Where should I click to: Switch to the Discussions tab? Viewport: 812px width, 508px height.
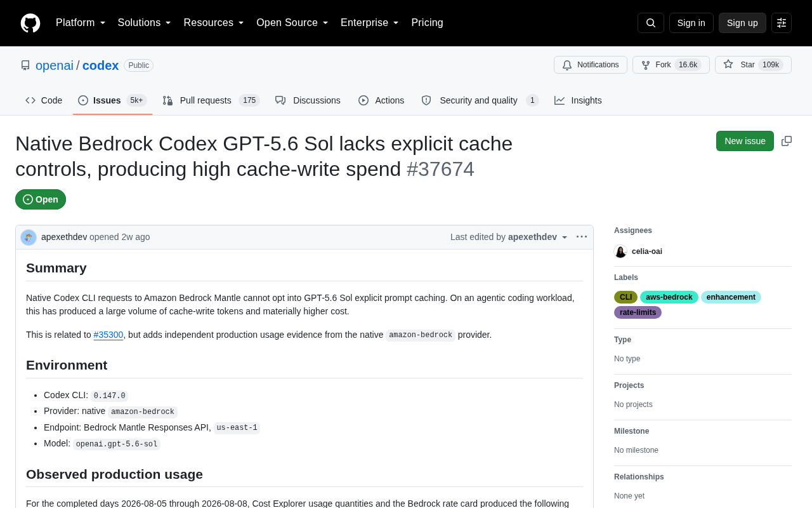[x=308, y=100]
